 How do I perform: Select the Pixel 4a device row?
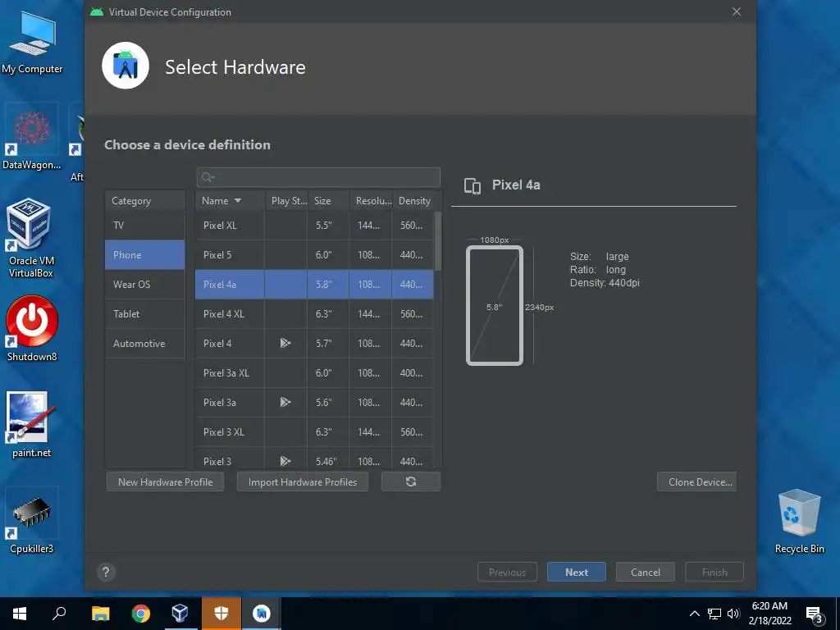click(314, 285)
